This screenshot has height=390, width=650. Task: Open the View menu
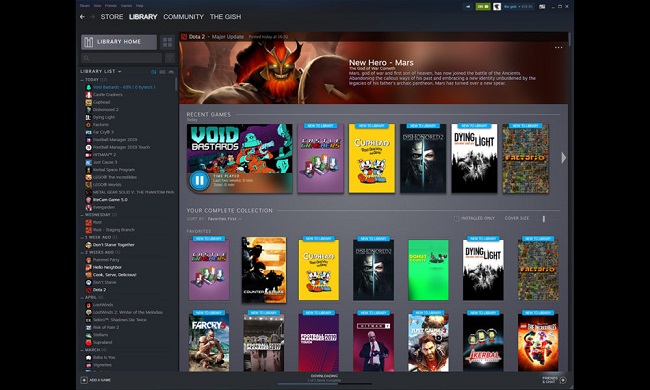pyautogui.click(x=97, y=6)
